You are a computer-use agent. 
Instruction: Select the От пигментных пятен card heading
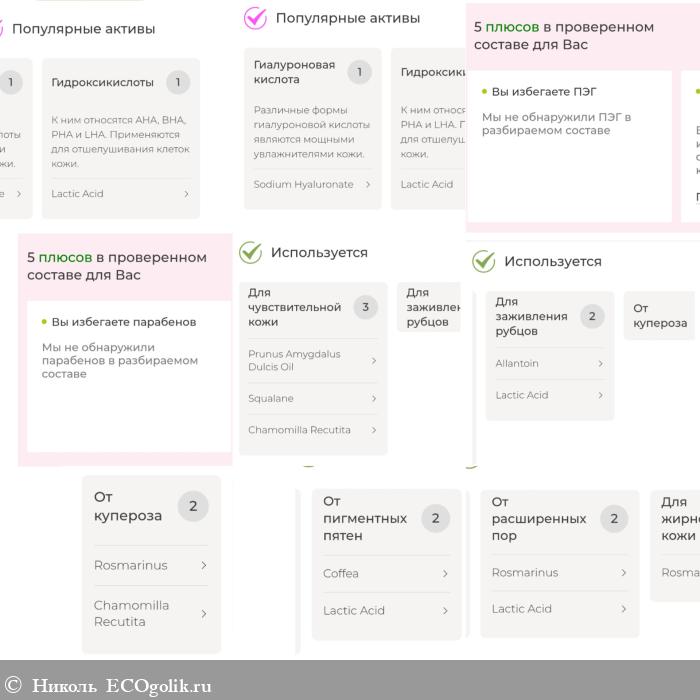tap(365, 518)
